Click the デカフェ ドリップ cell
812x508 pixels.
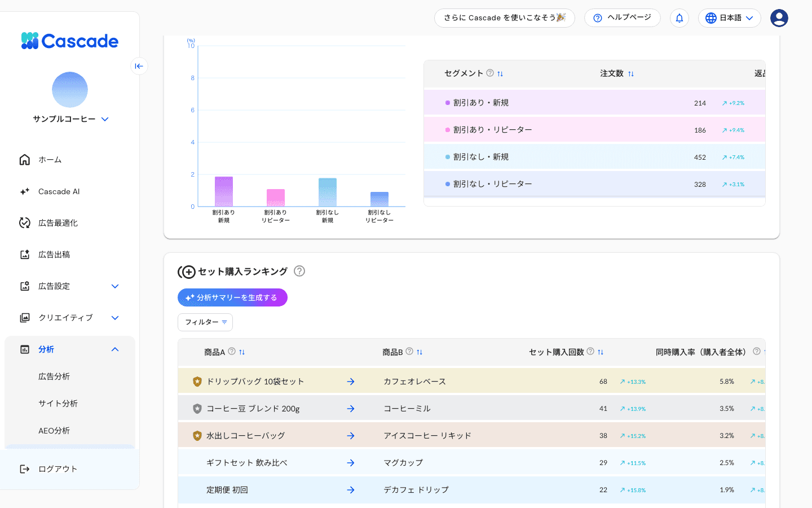click(x=416, y=490)
